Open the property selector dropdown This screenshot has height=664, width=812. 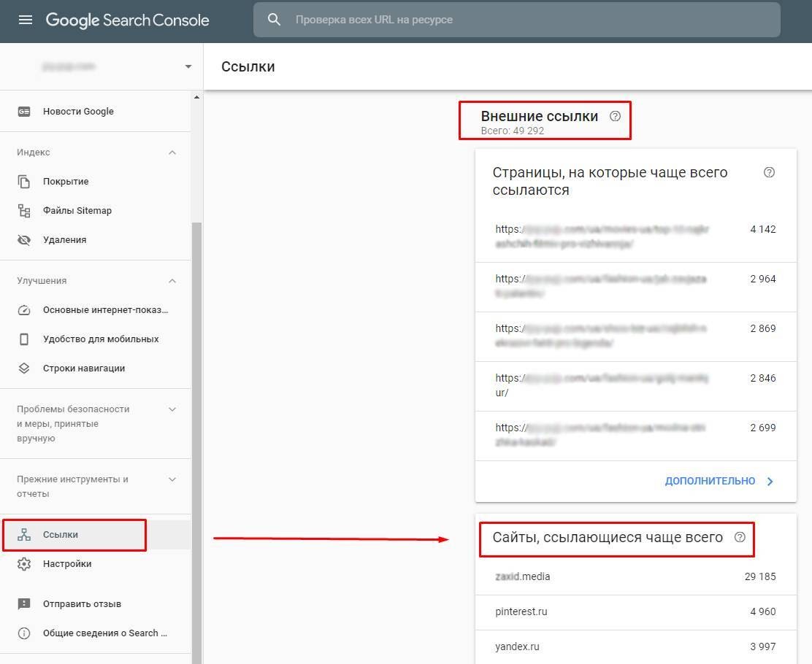pyautogui.click(x=188, y=66)
